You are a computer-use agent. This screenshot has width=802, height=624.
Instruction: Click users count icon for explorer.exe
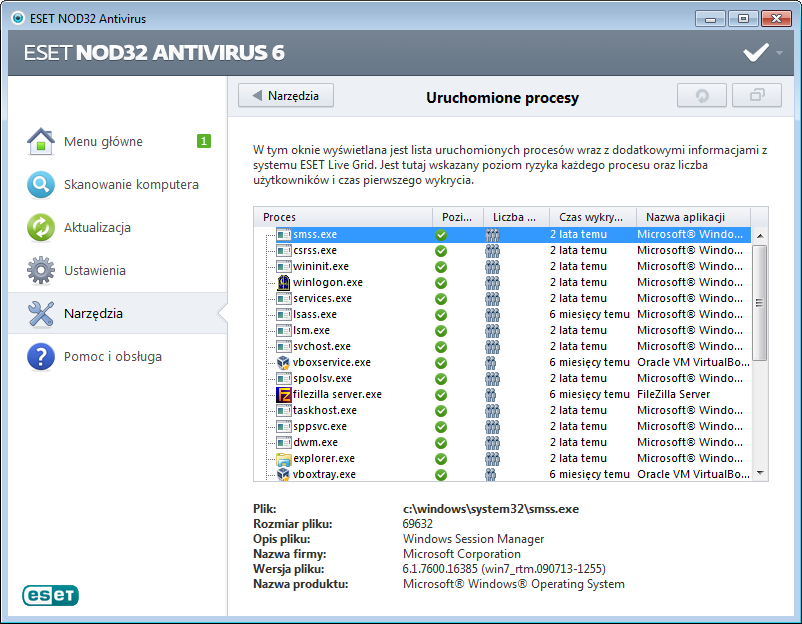(x=493, y=459)
